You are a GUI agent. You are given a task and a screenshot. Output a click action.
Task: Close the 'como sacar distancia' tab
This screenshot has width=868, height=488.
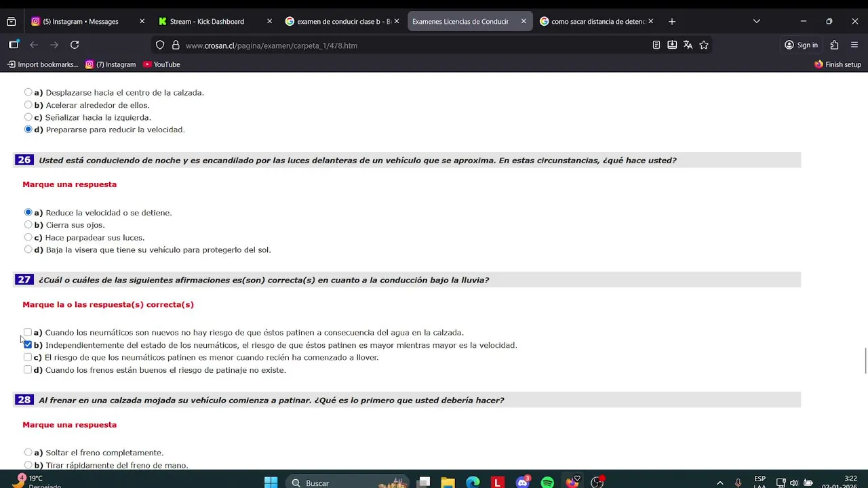(x=651, y=22)
